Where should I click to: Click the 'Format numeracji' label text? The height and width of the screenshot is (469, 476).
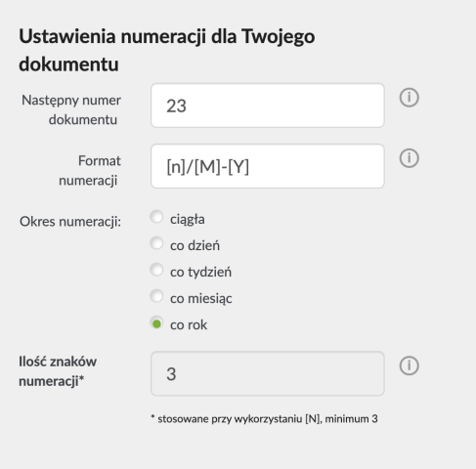click(x=90, y=170)
